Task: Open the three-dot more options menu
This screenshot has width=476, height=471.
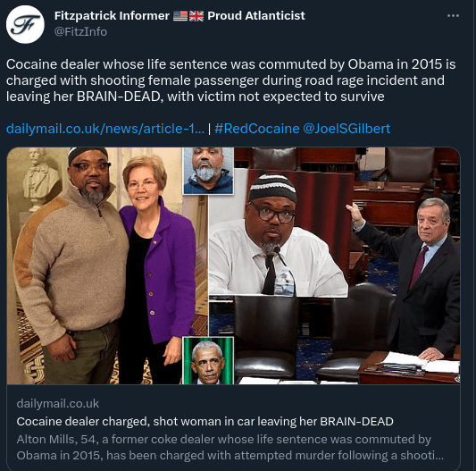Action: tap(453, 16)
